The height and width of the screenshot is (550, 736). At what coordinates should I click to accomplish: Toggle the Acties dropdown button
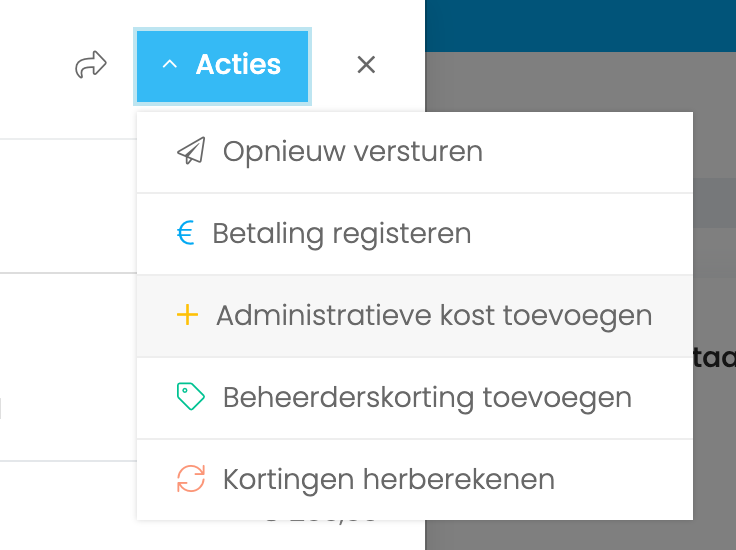click(222, 66)
